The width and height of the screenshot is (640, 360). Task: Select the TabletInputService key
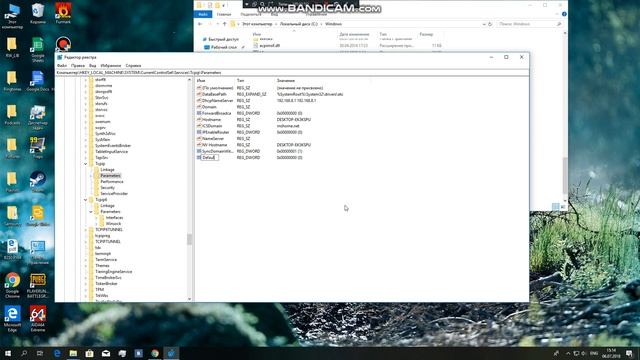111,151
